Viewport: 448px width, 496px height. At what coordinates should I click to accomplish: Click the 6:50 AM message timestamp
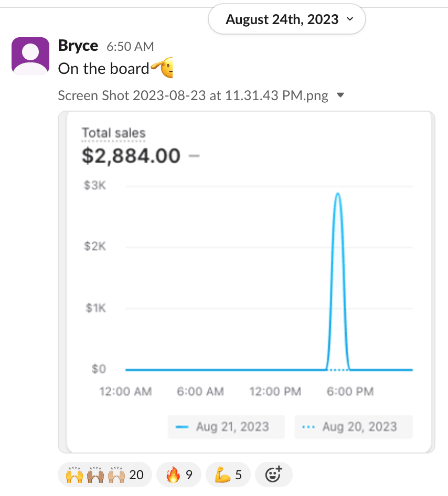click(130, 47)
